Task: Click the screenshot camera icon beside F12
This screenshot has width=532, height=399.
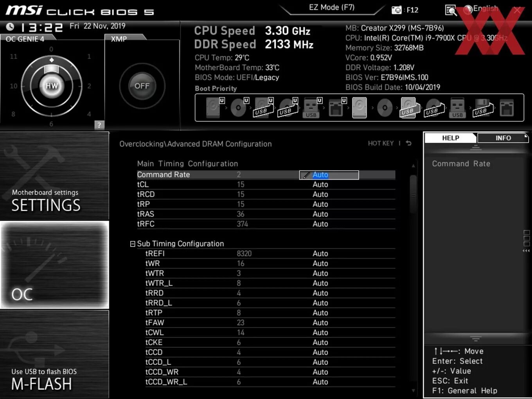Action: (x=396, y=10)
